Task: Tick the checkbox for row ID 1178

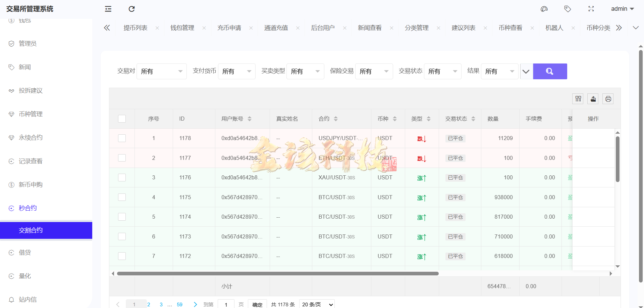Action: coord(122,138)
